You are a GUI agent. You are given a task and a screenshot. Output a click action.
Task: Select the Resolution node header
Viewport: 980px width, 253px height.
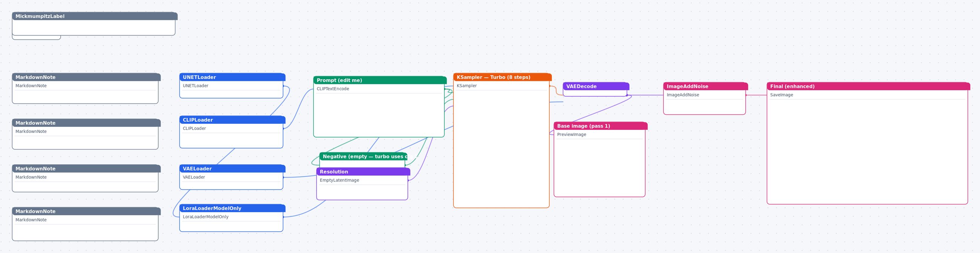click(x=363, y=171)
